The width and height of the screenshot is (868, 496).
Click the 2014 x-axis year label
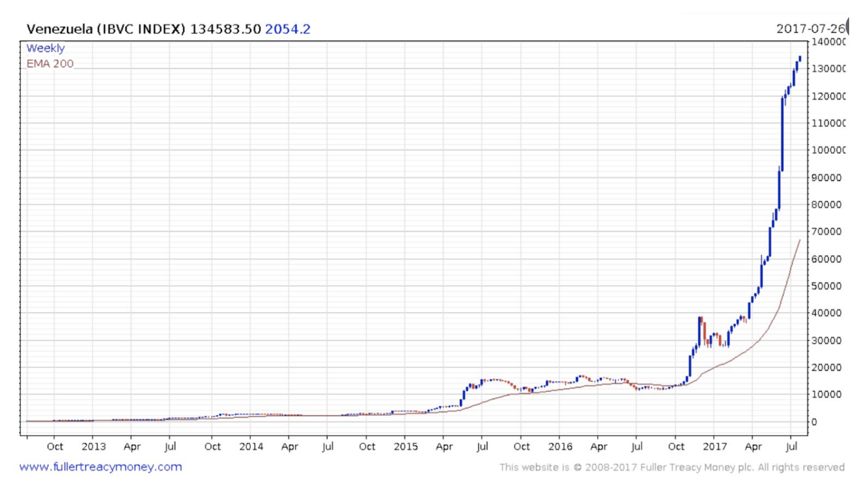251,447
